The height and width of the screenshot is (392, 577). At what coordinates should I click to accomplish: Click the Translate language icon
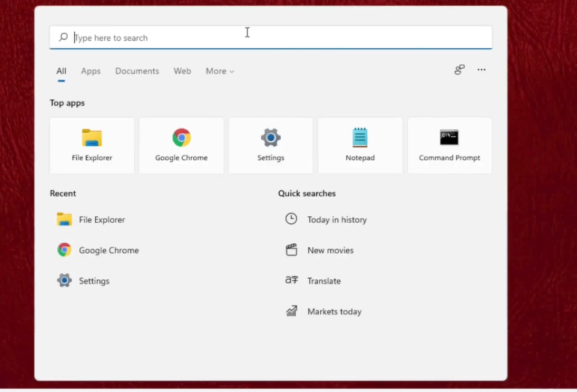point(292,280)
